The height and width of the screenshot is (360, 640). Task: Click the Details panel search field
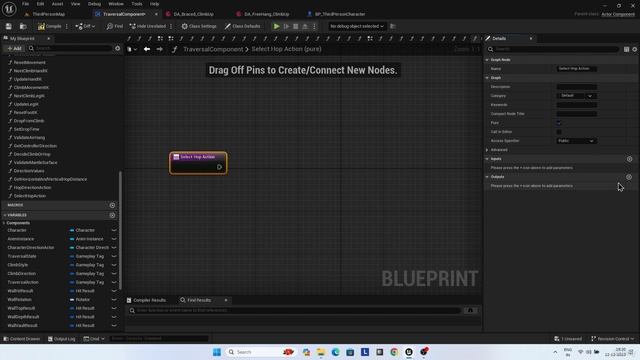(553, 49)
